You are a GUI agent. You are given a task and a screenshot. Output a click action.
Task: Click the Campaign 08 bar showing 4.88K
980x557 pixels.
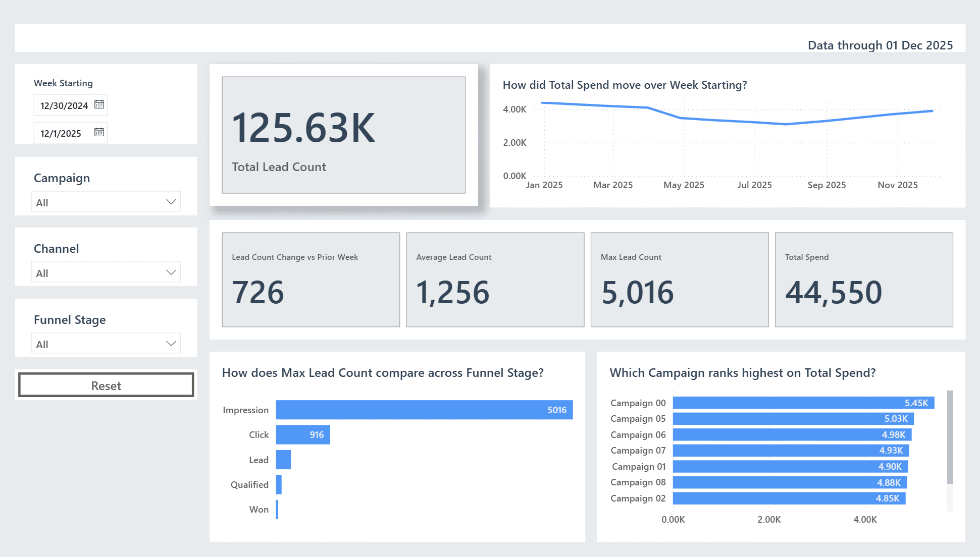(790, 482)
